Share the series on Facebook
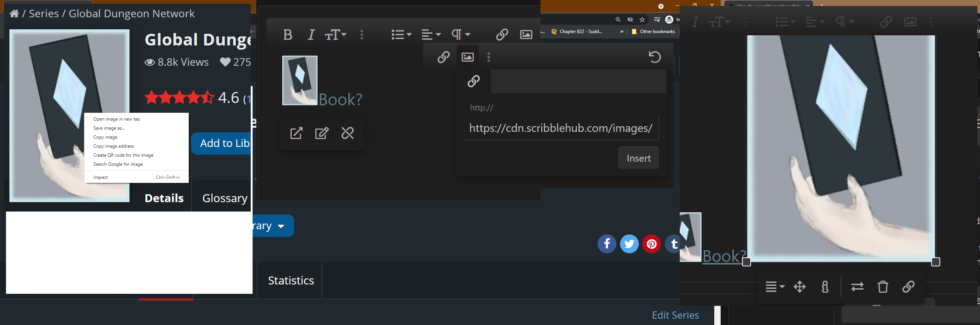This screenshot has height=325, width=980. (x=607, y=244)
